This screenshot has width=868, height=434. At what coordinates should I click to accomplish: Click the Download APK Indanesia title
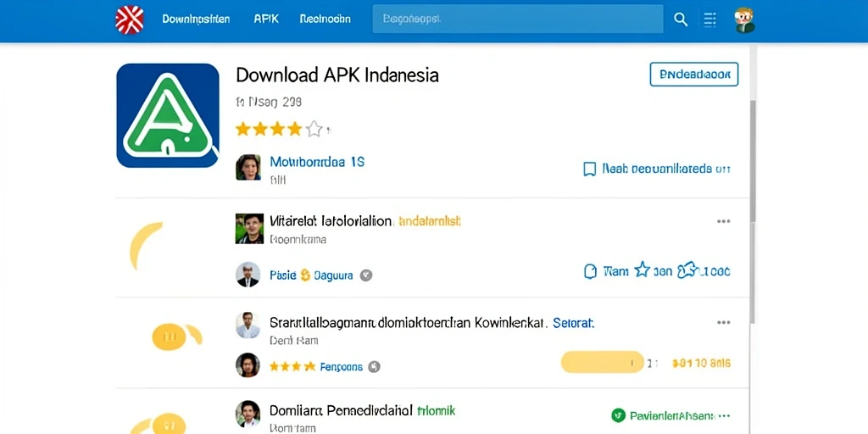337,75
